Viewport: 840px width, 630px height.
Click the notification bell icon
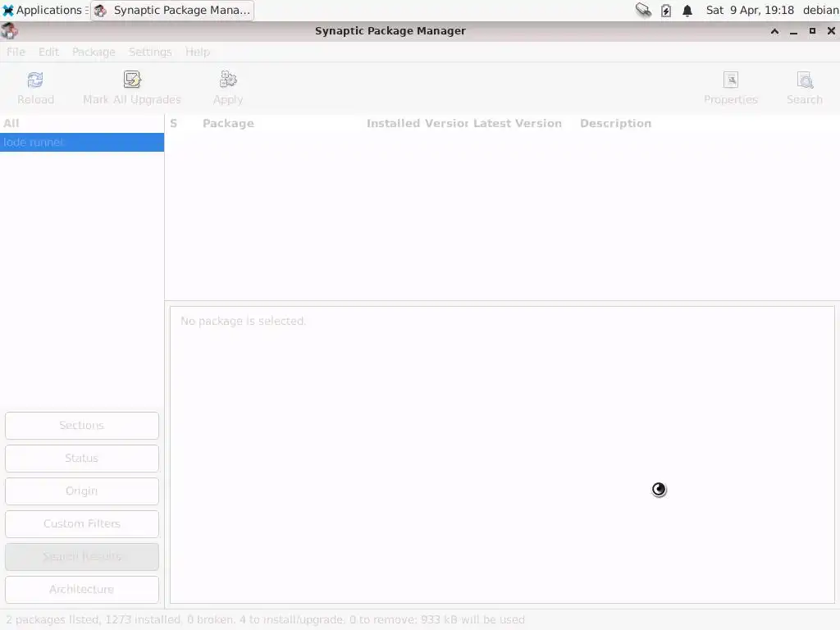(x=687, y=10)
